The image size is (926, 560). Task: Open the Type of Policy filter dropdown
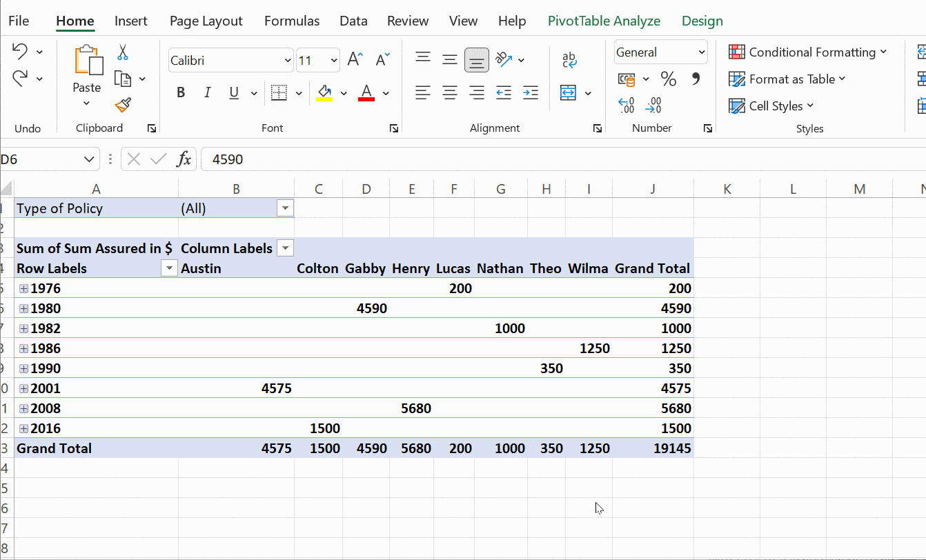coord(285,208)
